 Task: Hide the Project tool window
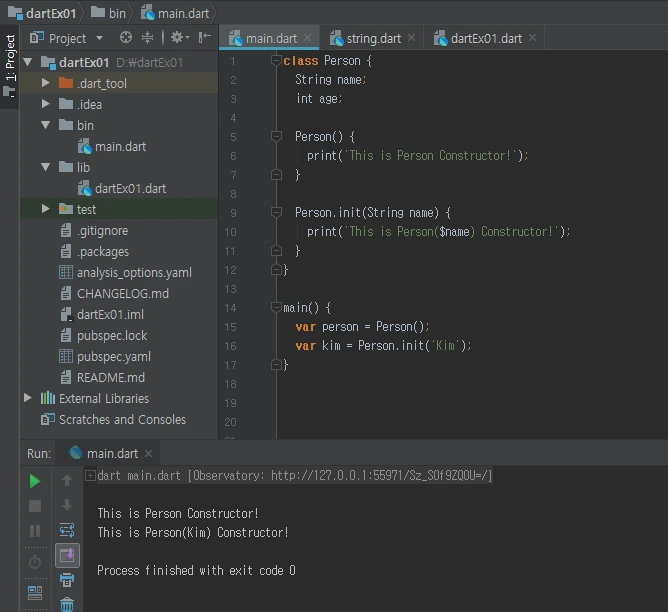click(x=204, y=38)
